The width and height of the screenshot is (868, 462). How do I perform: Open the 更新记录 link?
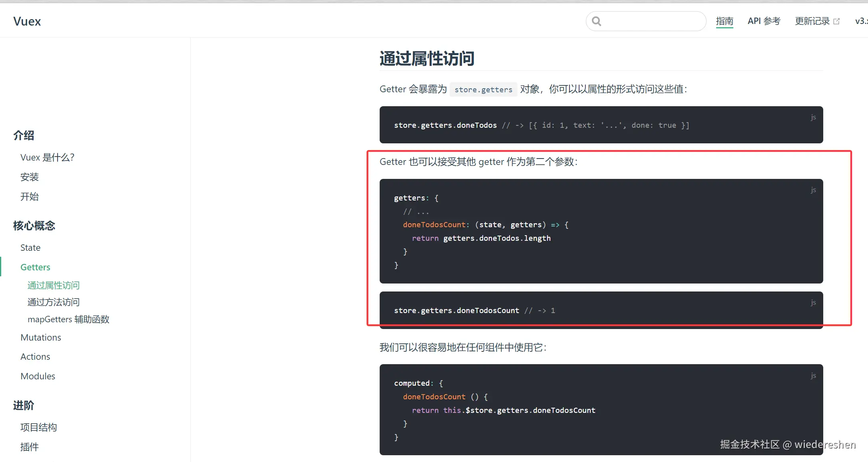coord(812,21)
